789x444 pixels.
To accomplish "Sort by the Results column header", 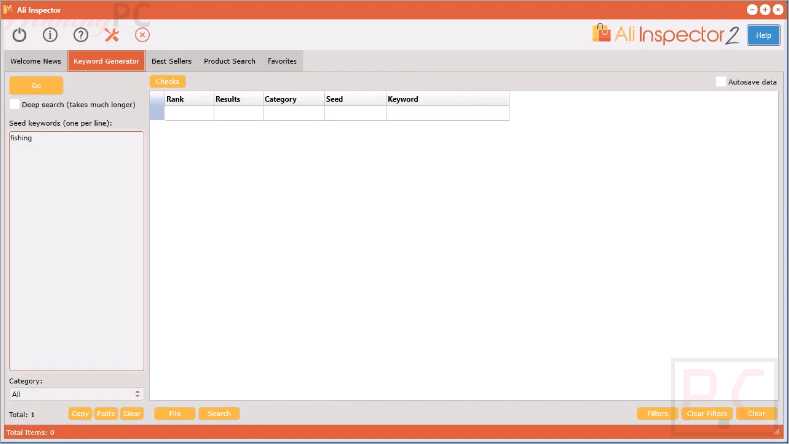I will (239, 99).
